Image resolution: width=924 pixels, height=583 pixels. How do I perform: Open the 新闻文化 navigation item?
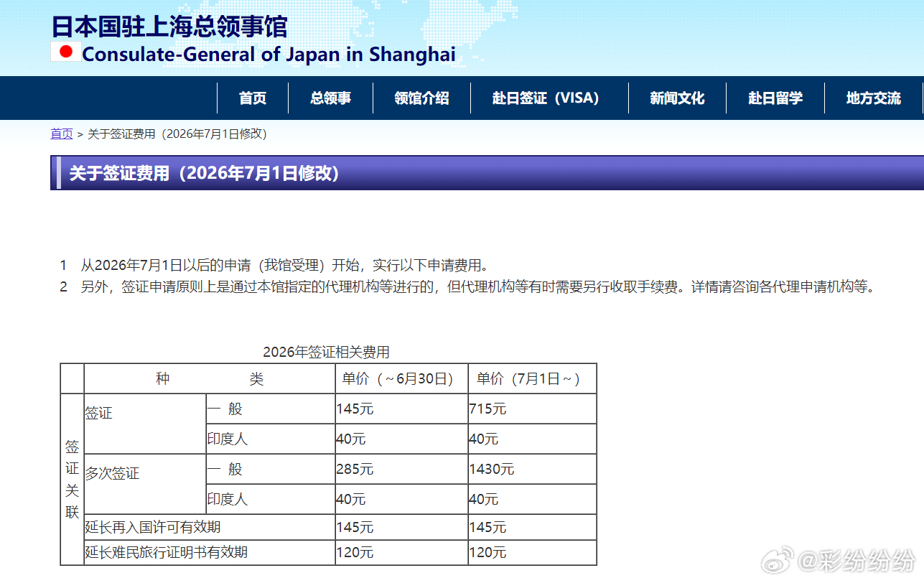[x=677, y=98]
